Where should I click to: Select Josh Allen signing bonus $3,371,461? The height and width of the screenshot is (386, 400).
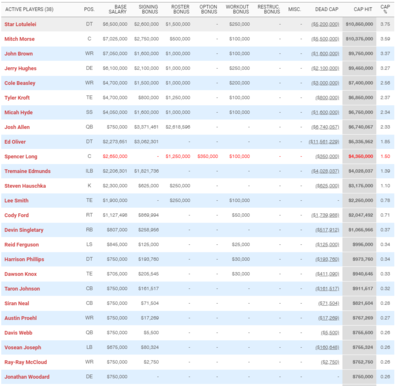point(146,127)
